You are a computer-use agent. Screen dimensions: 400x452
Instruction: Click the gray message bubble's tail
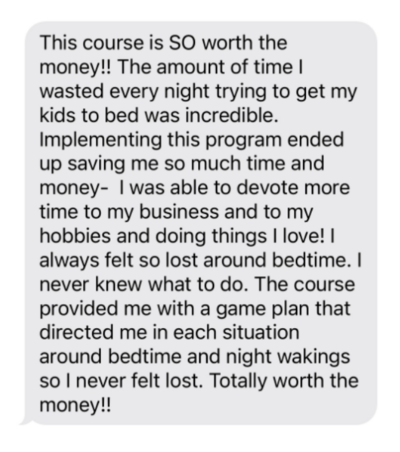(x=27, y=421)
